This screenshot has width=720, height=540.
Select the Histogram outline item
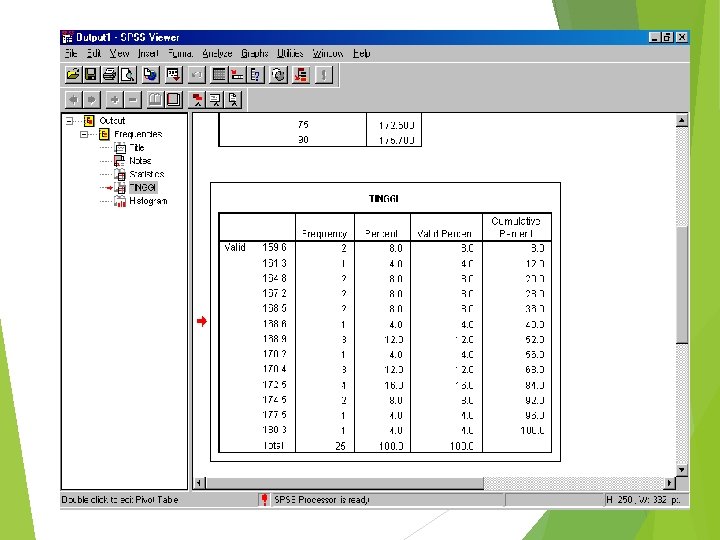(148, 201)
